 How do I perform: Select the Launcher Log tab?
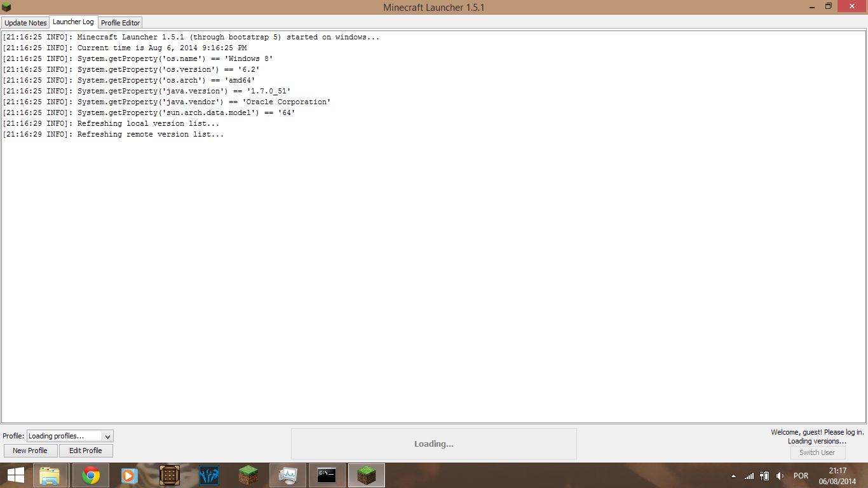(x=73, y=22)
